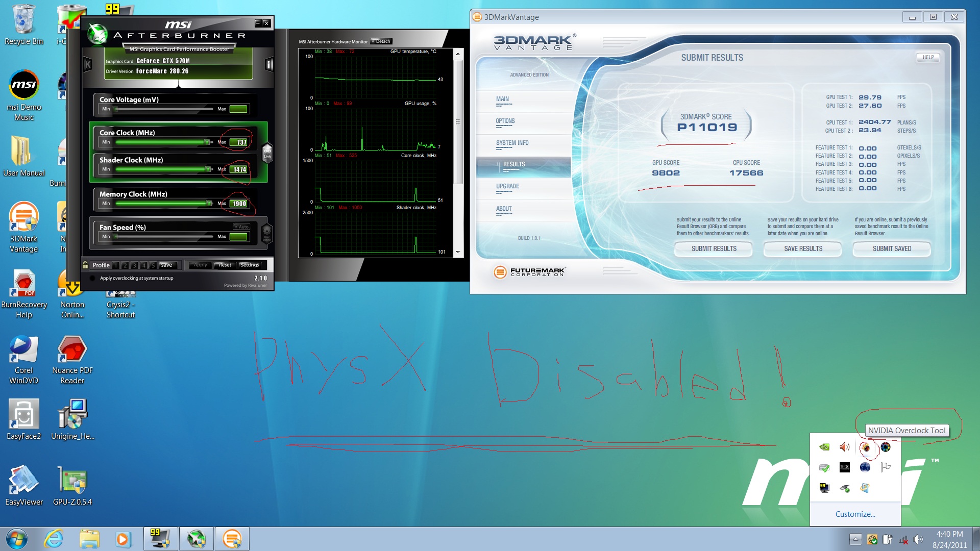980x551 pixels.
Task: Click SUBMIT RESULTS in 3DMark Vantage
Action: tap(714, 249)
